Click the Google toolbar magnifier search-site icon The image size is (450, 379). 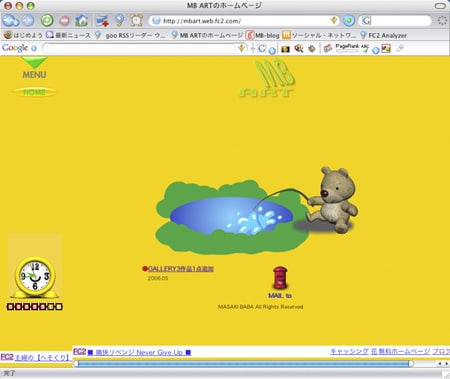(299, 49)
